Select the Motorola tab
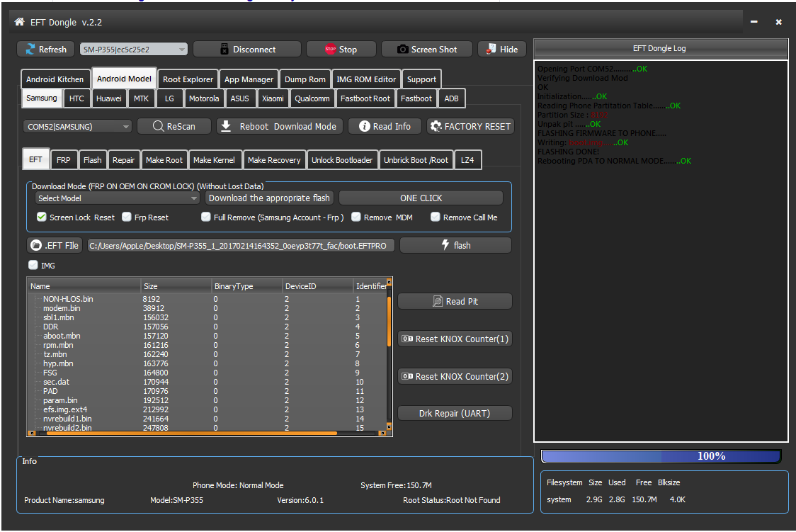 203,98
